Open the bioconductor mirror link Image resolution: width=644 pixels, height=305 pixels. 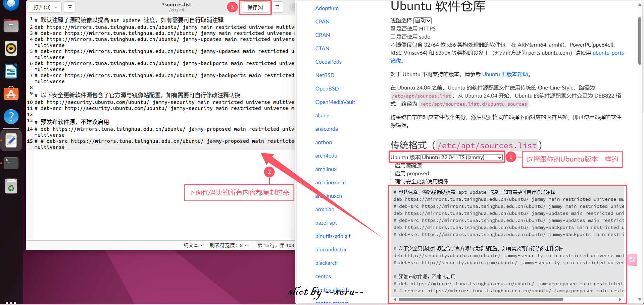[331, 249]
